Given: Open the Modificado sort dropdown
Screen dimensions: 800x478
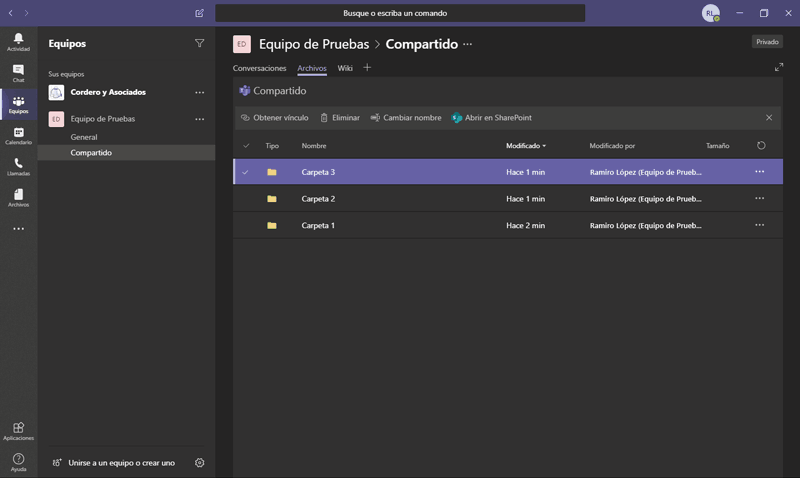Looking at the screenshot, I should (x=526, y=146).
